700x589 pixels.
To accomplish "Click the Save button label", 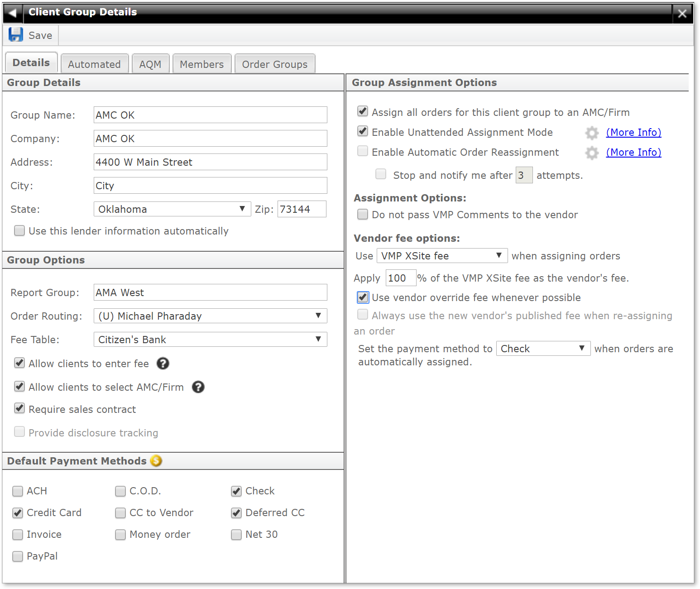I will (40, 35).
